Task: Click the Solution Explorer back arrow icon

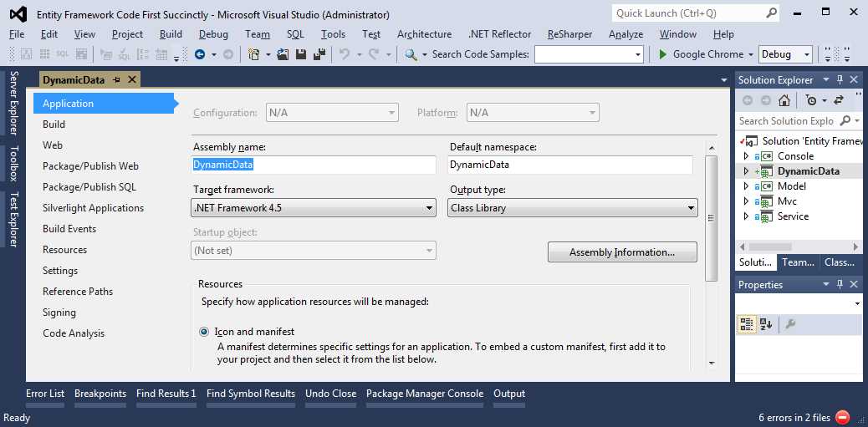Action: (x=748, y=100)
